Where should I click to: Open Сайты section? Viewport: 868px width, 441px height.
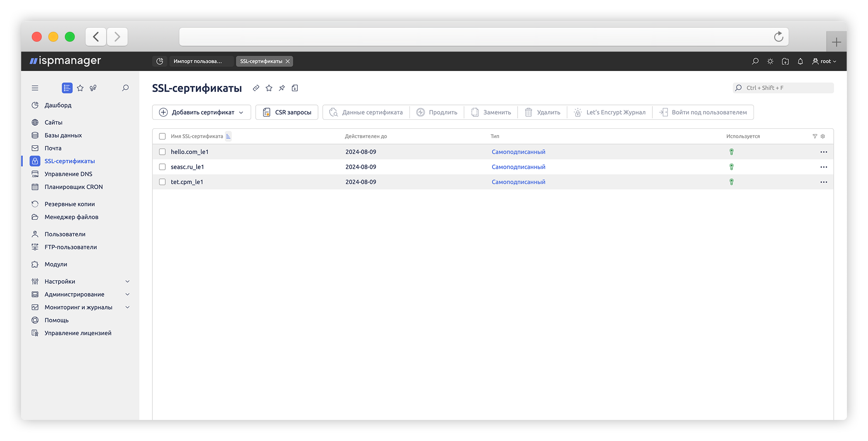click(53, 122)
